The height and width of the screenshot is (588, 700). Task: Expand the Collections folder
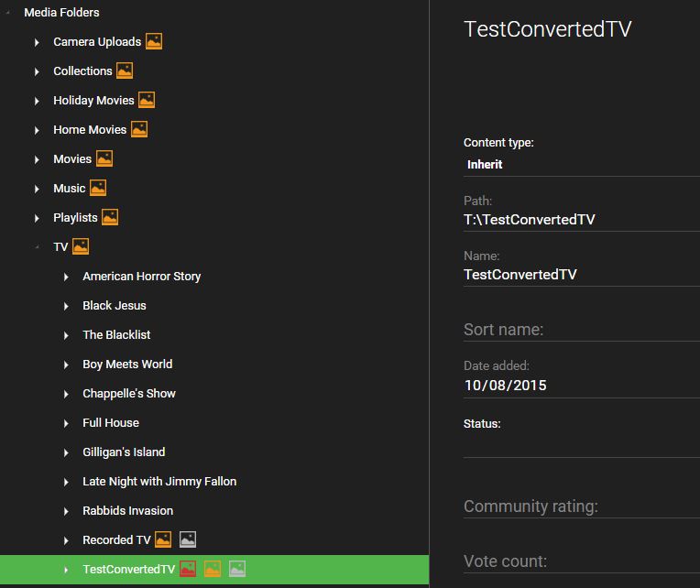coord(37,71)
